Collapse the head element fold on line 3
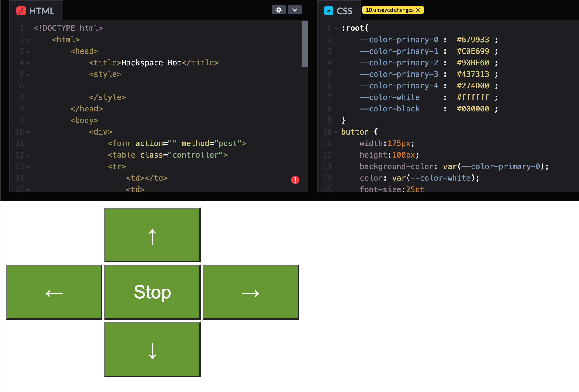 [29, 51]
